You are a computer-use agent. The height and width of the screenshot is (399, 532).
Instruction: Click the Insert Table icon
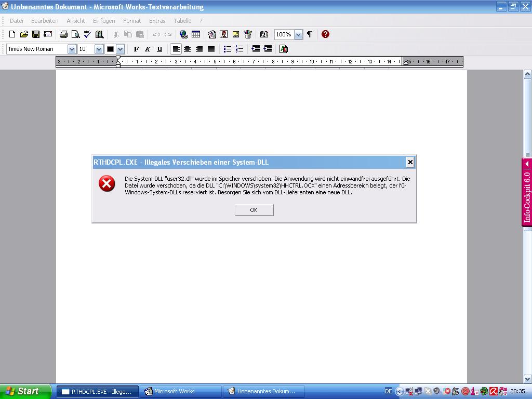196,34
